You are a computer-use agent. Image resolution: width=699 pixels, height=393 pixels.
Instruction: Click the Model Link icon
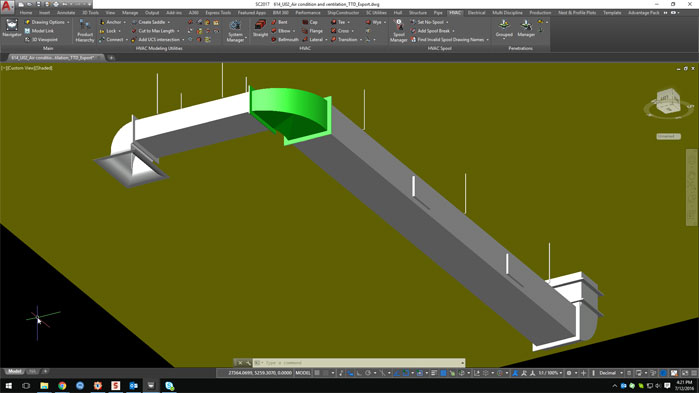(x=28, y=31)
